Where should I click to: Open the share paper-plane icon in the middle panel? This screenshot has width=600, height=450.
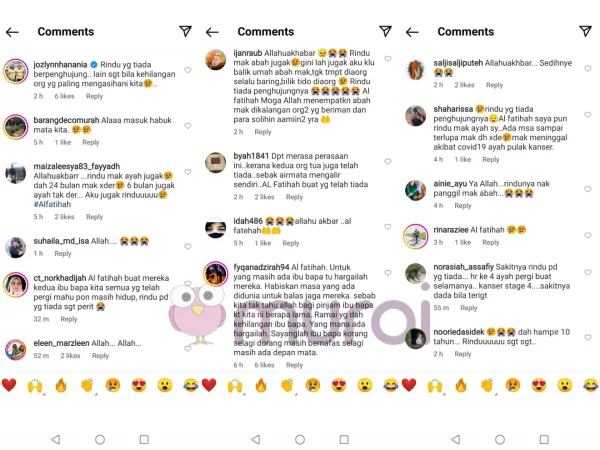385,31
